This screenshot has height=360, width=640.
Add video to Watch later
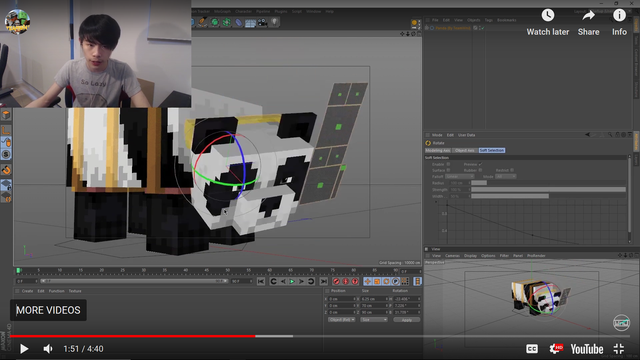(548, 22)
